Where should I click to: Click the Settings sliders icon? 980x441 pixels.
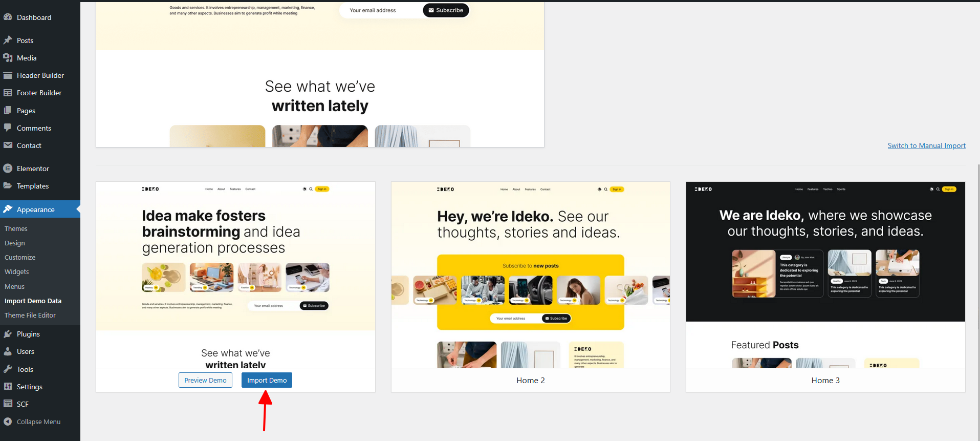tap(8, 386)
